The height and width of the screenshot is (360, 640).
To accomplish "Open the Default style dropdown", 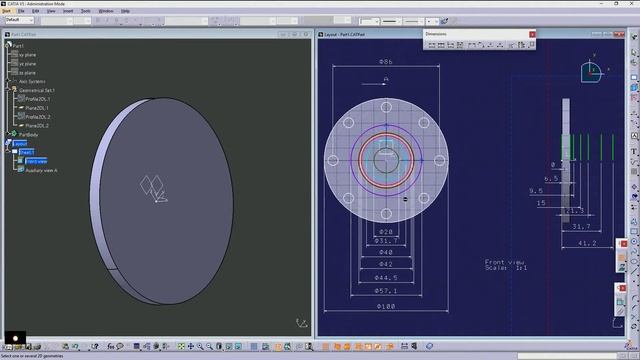I will 19,20.
